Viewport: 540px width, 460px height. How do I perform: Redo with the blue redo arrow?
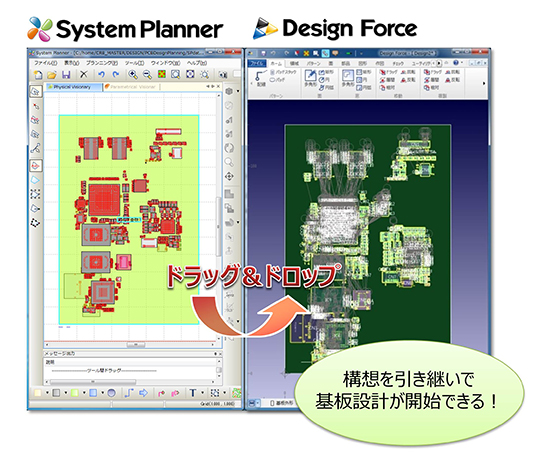pos(116,74)
